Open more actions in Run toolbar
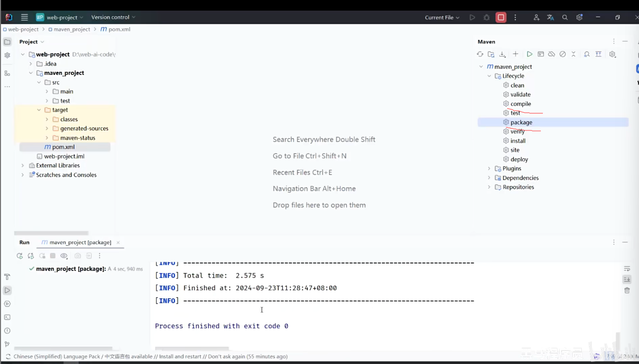639x364 pixels. click(x=100, y=256)
